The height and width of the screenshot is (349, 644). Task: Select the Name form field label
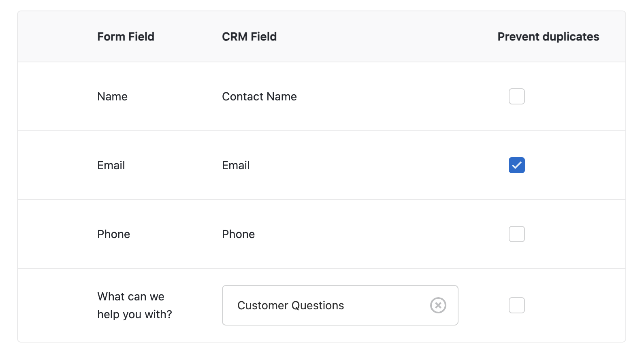(112, 97)
